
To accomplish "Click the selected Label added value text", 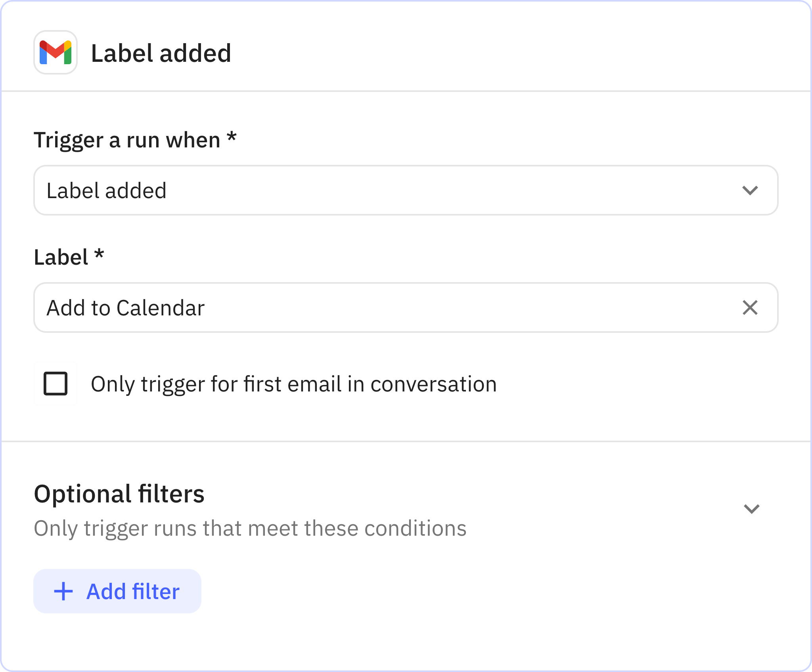I will pyautogui.click(x=107, y=191).
